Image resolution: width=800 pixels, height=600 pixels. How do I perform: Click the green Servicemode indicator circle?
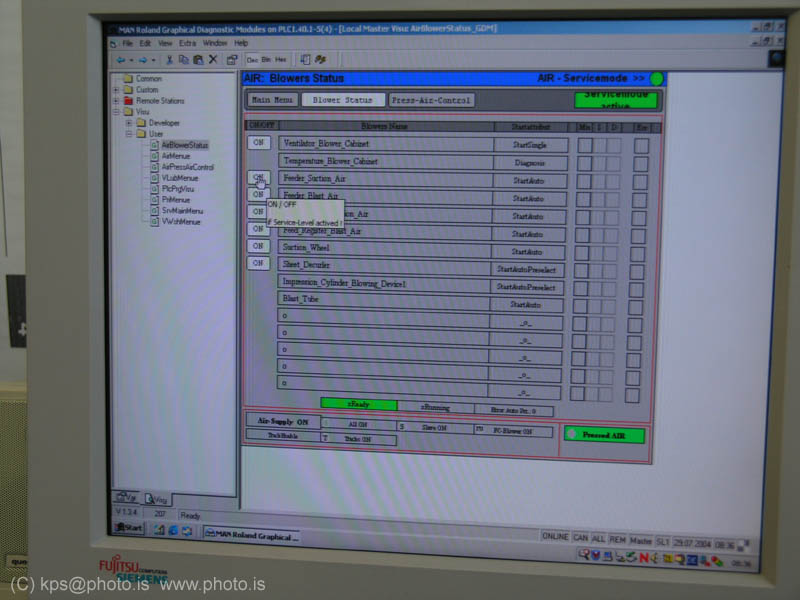pos(657,79)
